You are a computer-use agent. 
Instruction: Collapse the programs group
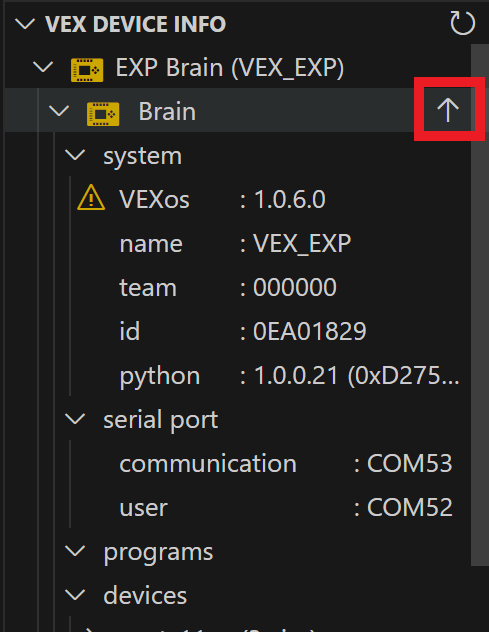(75, 551)
